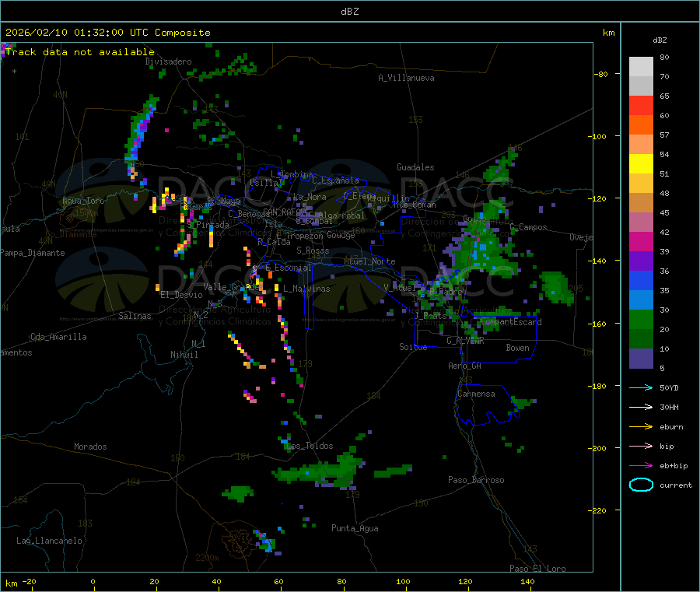Image resolution: width=700 pixels, height=592 pixels.
Task: Click the green echo cluster near 'Los_Toldos'
Action: (x=319, y=470)
